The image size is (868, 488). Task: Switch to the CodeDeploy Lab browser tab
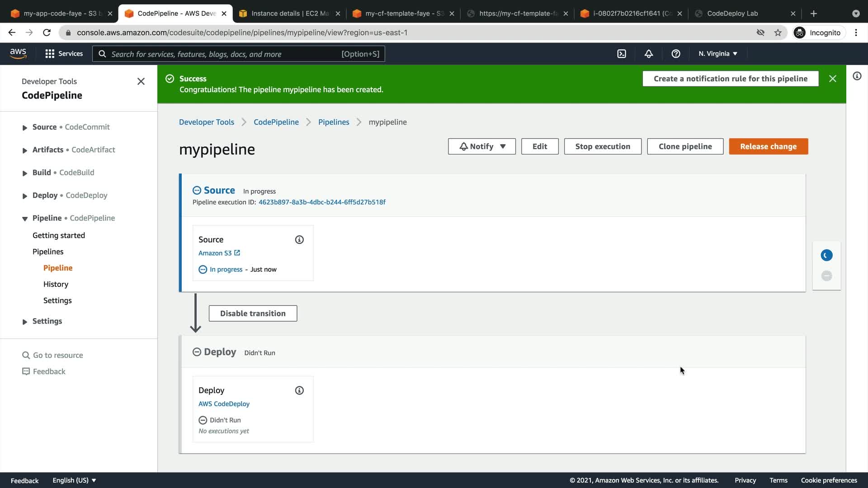click(x=732, y=14)
